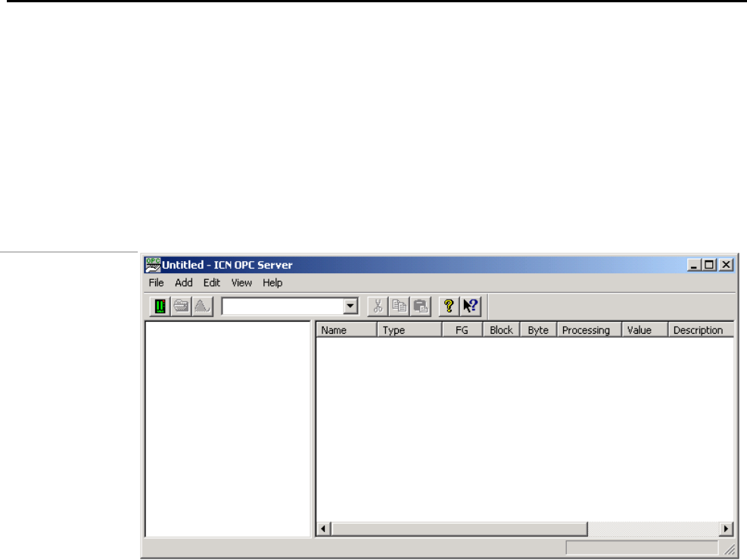Screen dimensions: 747x560
Task: Maximize the ICN OPC Server window
Action: (709, 265)
